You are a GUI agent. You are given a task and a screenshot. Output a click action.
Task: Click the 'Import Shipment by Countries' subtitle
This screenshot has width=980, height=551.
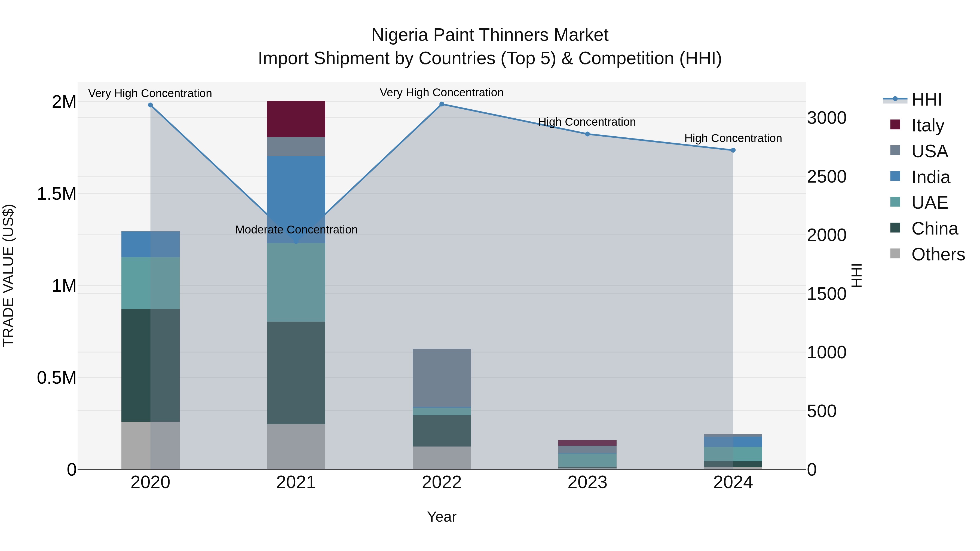(x=490, y=59)
